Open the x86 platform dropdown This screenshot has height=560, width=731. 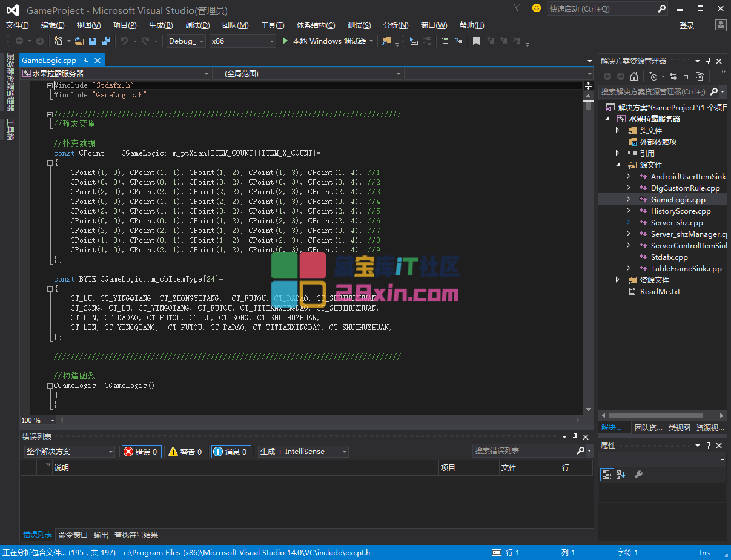pyautogui.click(x=242, y=41)
